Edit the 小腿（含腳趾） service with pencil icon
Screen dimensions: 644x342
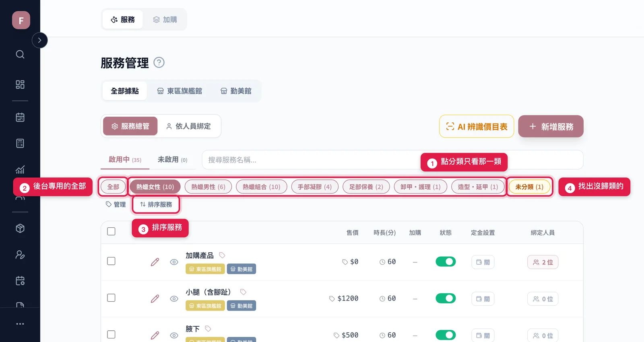[x=155, y=299]
